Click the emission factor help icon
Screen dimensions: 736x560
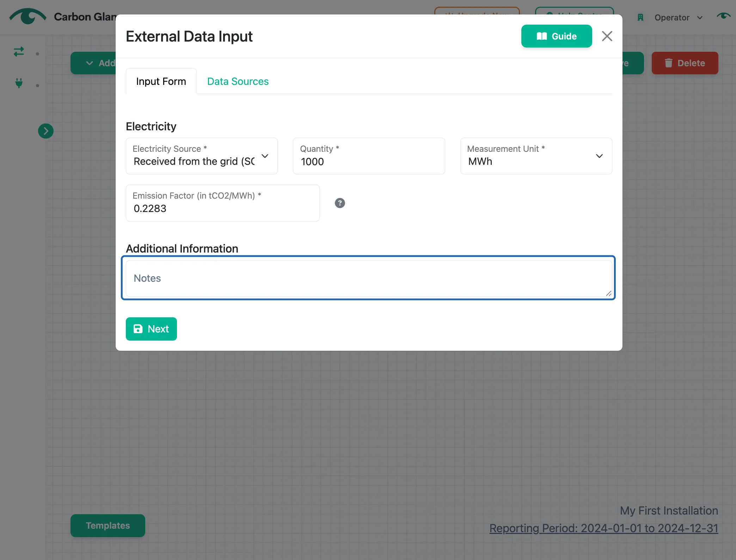[340, 203]
